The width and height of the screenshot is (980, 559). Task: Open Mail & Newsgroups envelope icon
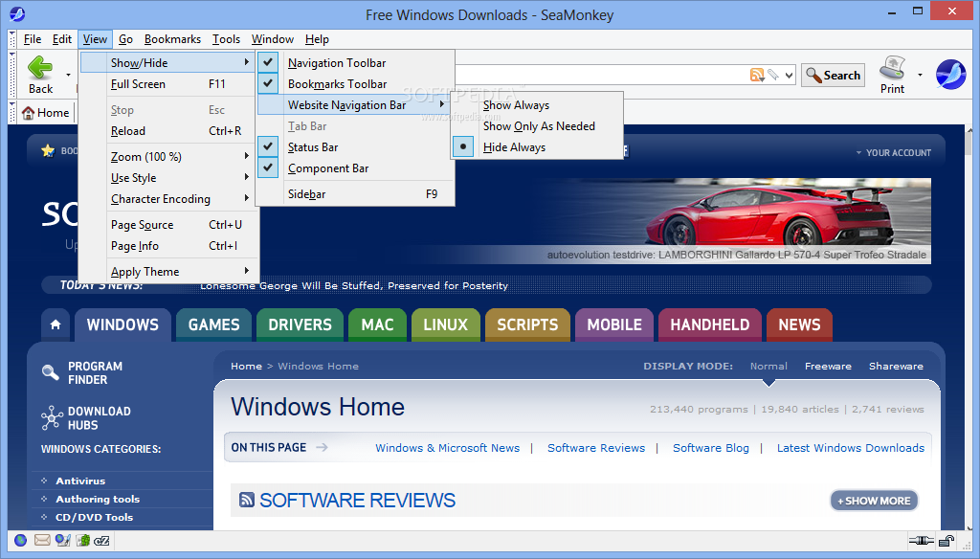(42, 540)
